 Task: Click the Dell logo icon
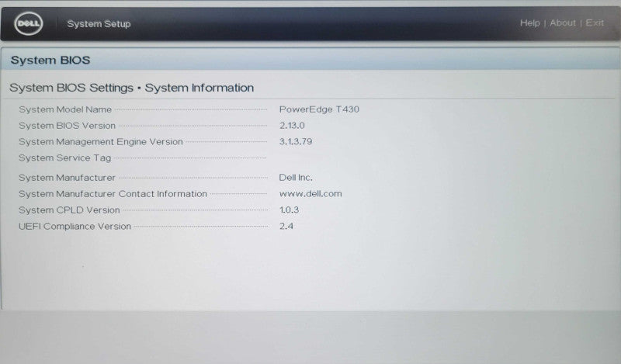tap(29, 23)
